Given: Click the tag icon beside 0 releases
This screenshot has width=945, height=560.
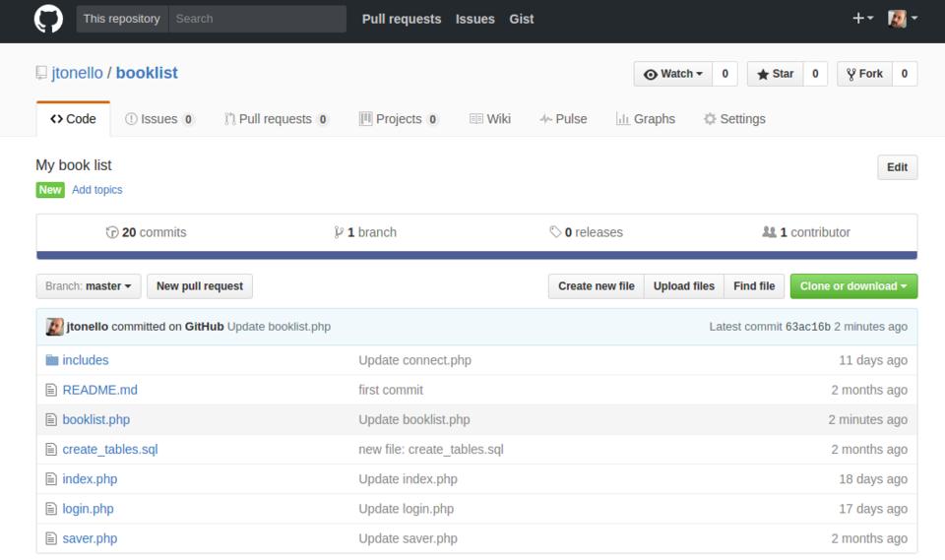Looking at the screenshot, I should (555, 232).
